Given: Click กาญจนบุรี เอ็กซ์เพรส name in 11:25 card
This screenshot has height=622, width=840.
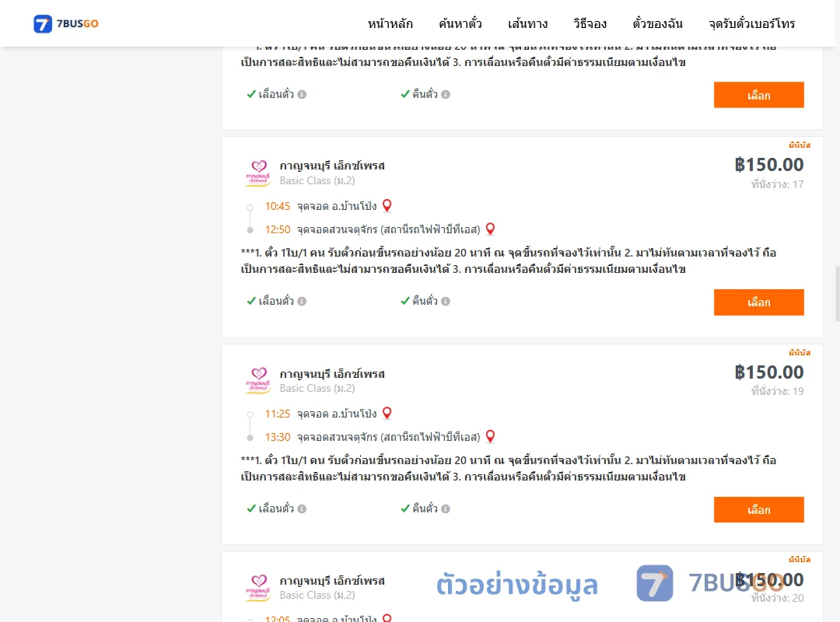Looking at the screenshot, I should (x=332, y=373).
